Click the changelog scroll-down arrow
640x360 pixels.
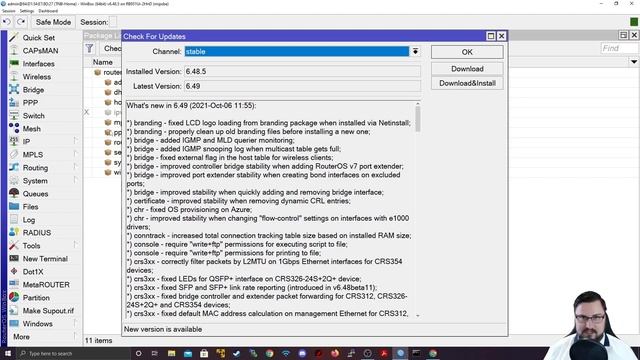(418, 316)
